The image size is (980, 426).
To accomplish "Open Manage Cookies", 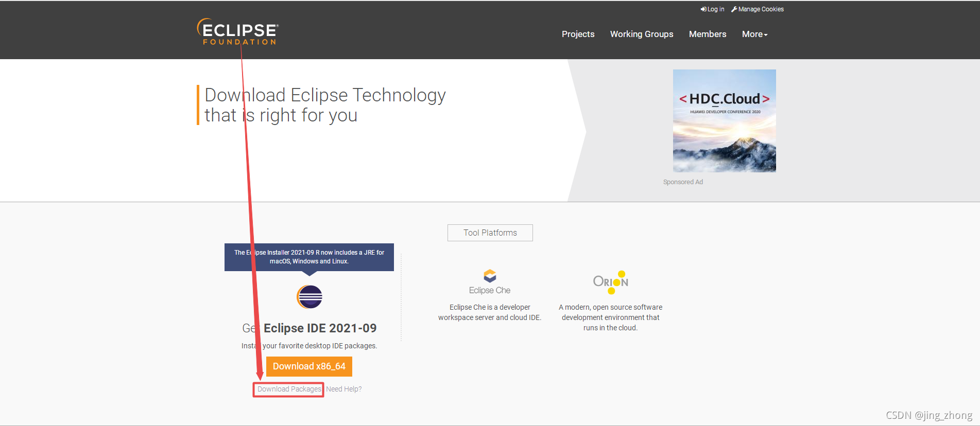I will (x=758, y=9).
